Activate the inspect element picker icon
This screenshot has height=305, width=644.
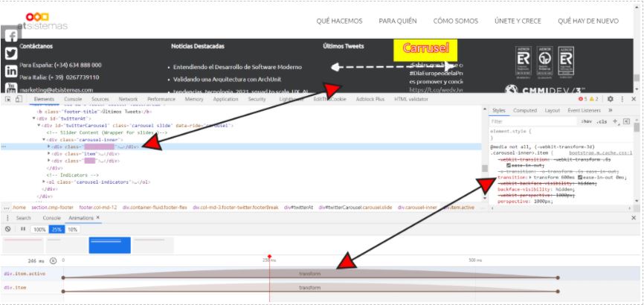click(7, 99)
